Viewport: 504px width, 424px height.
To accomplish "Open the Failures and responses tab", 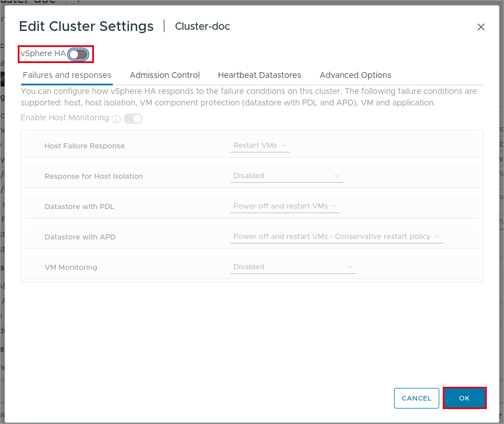I will [67, 75].
